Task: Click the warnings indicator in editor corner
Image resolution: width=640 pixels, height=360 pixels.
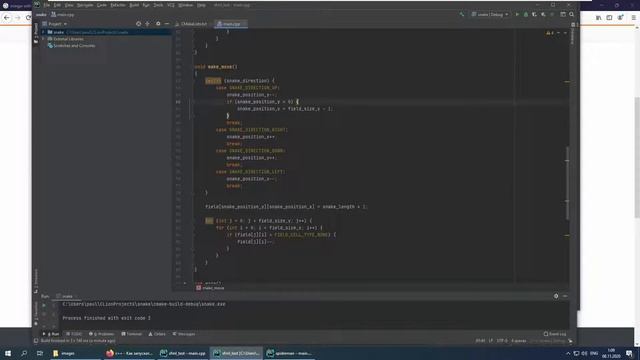Action: pos(550,33)
